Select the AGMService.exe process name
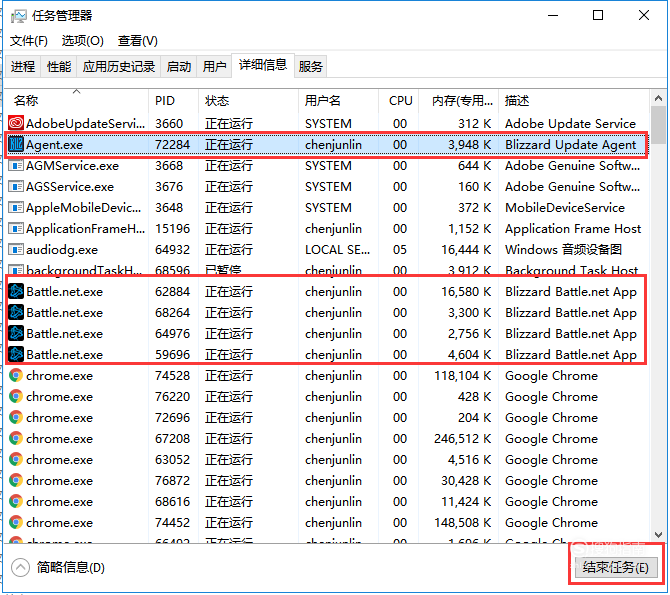 [72, 165]
